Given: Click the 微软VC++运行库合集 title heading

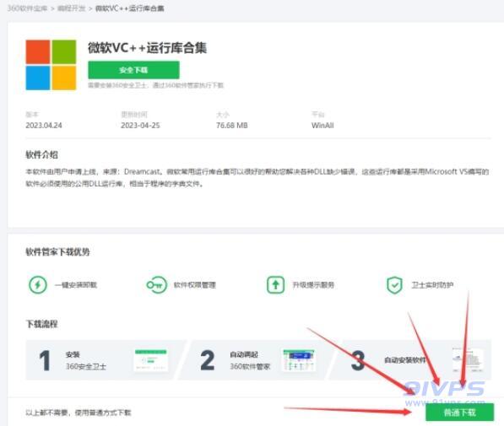Looking at the screenshot, I should pyautogui.click(x=147, y=48).
